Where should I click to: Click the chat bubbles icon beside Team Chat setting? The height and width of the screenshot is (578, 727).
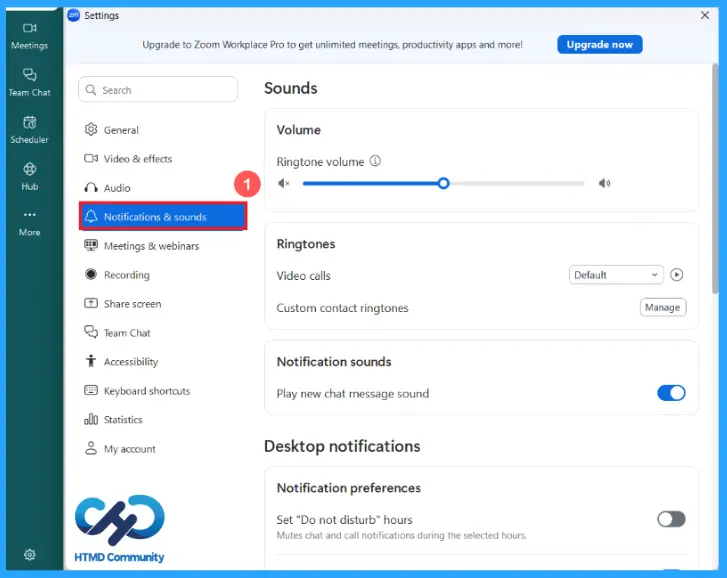91,332
